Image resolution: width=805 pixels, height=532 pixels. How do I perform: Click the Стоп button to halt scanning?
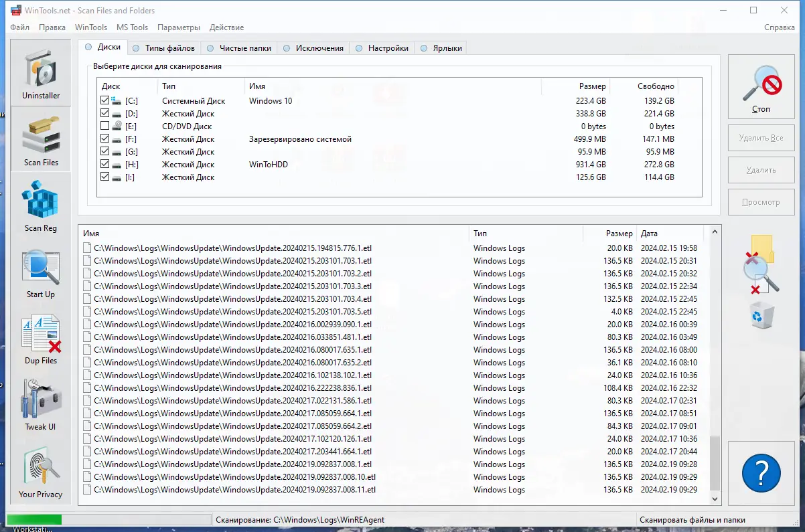point(761,87)
